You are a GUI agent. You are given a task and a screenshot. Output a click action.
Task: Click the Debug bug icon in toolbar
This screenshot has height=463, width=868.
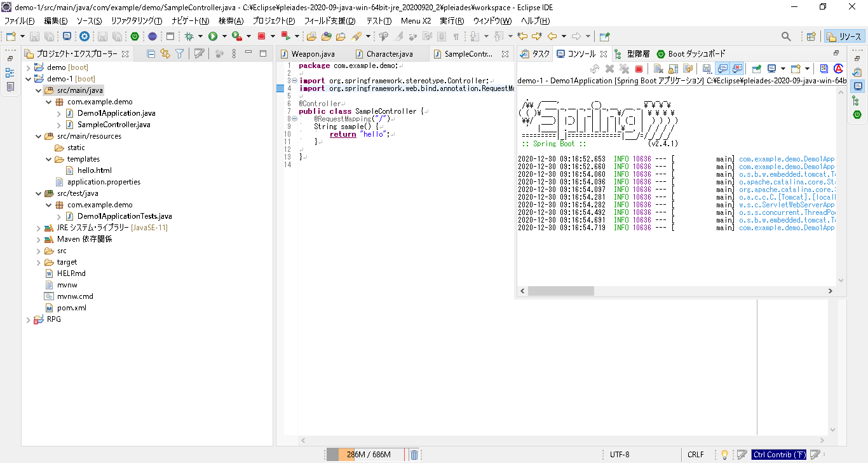point(189,37)
